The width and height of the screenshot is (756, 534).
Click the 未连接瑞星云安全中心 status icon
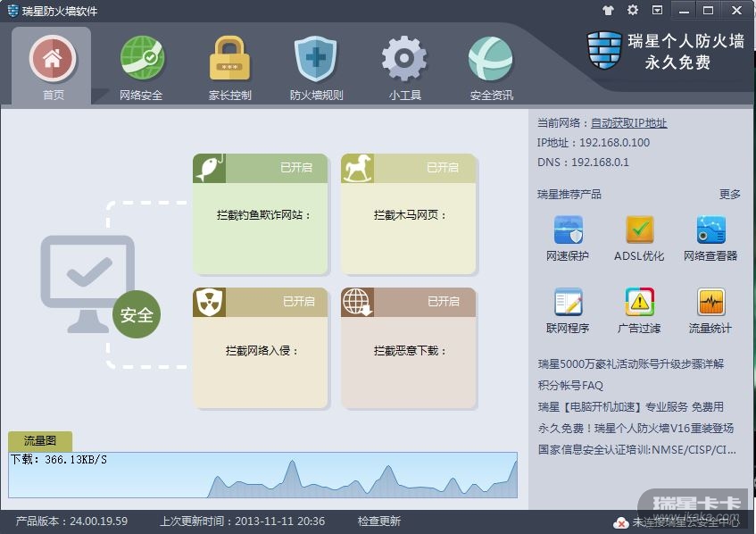[620, 522]
